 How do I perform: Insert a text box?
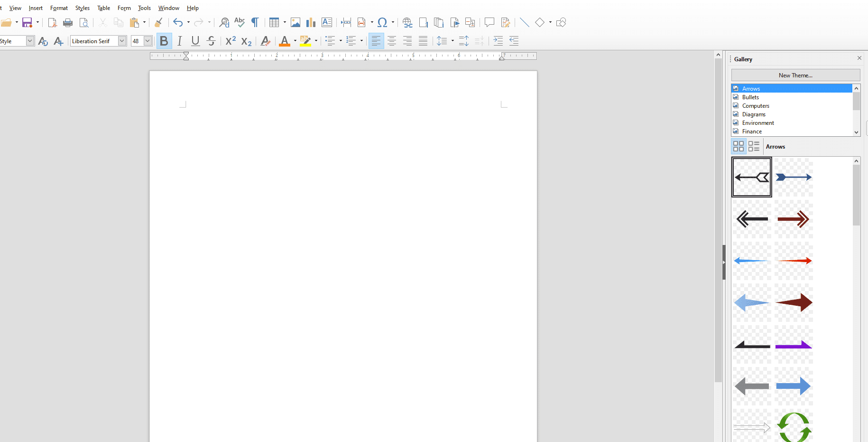point(326,22)
